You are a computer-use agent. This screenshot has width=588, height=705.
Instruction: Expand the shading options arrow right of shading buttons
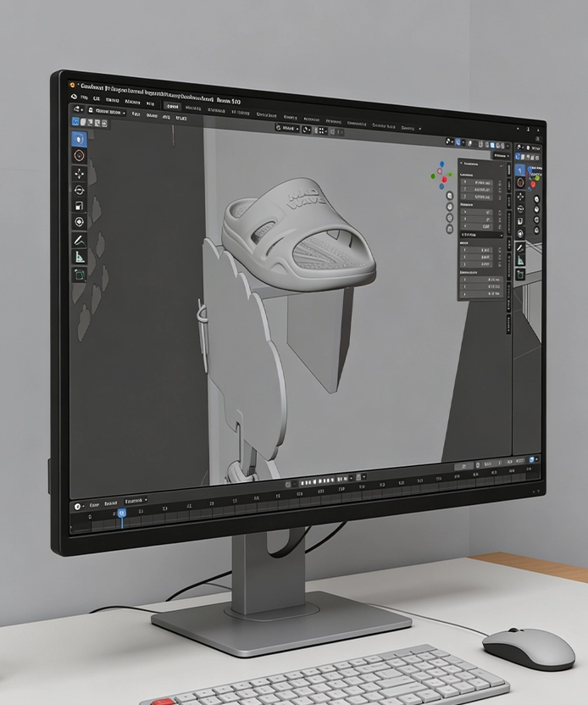click(x=508, y=146)
